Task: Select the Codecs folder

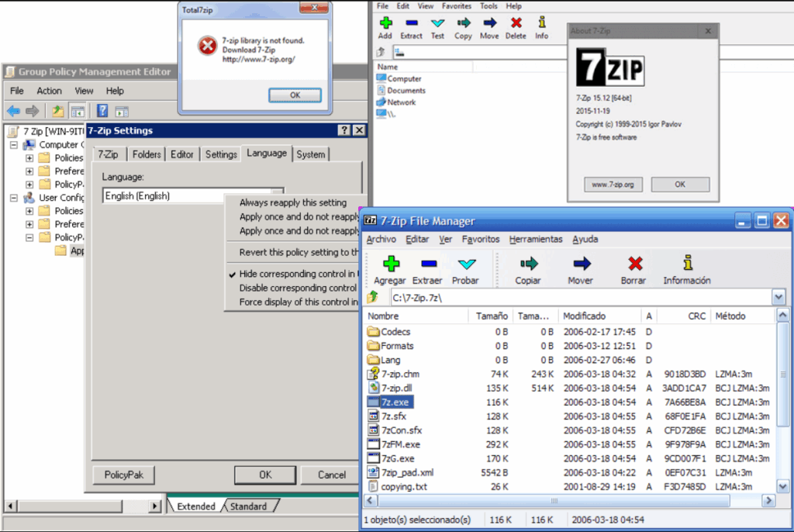Action: (389, 331)
